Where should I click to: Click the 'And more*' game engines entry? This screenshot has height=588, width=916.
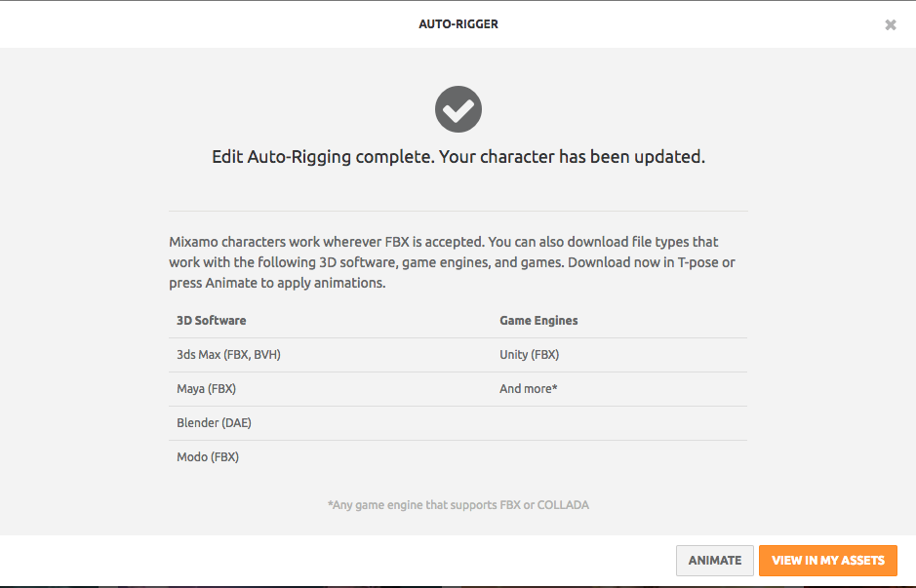click(x=528, y=389)
